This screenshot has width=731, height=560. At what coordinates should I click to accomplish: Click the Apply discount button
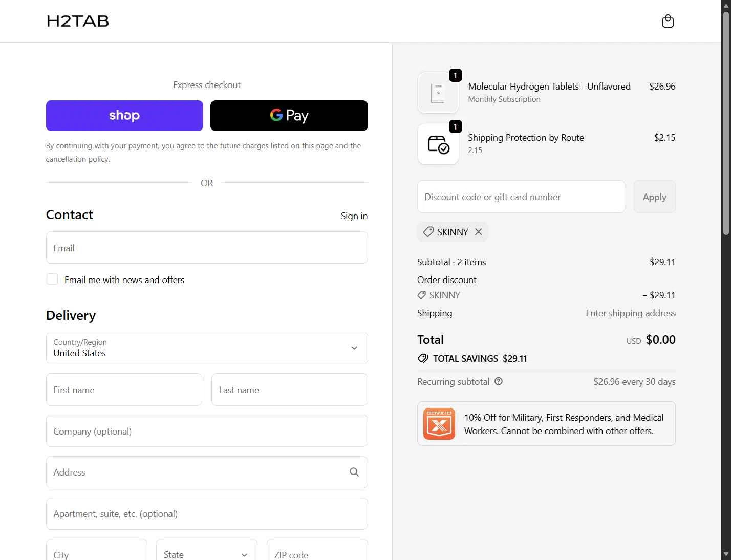[x=655, y=197]
